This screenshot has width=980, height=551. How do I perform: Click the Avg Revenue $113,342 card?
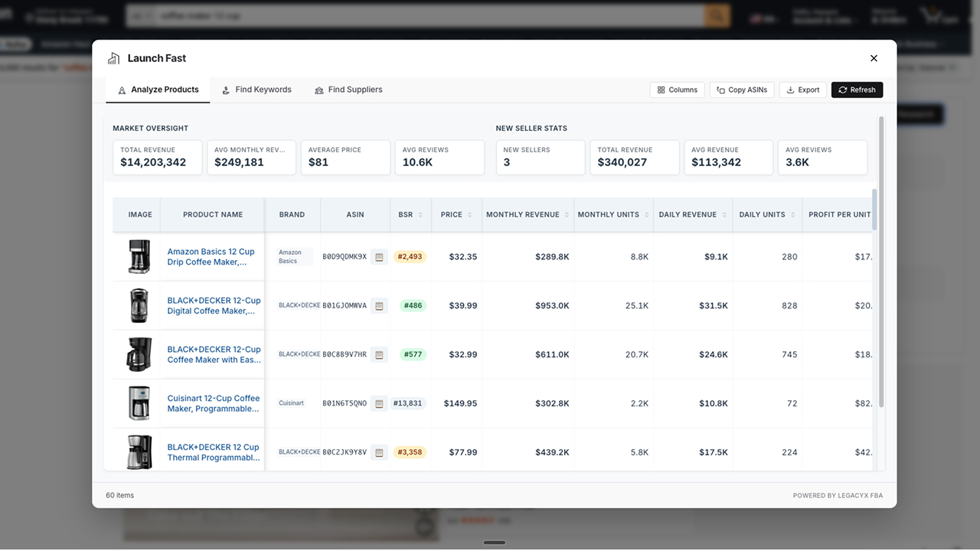point(728,157)
